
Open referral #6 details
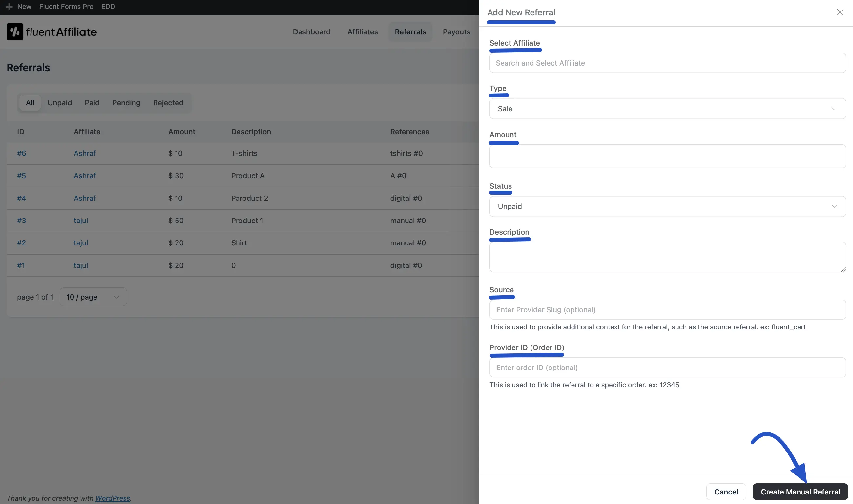point(21,153)
